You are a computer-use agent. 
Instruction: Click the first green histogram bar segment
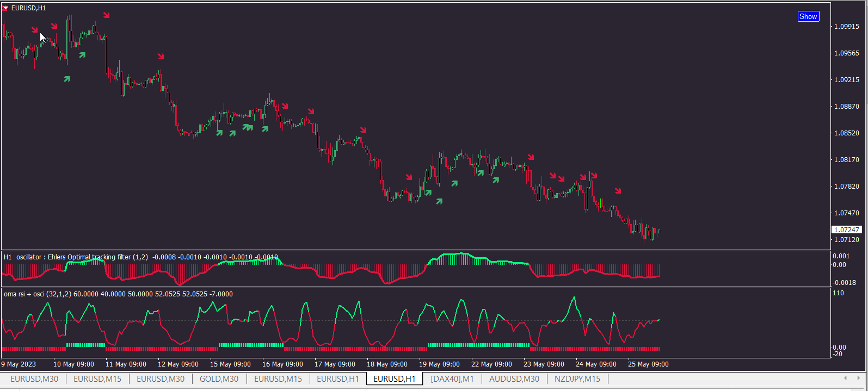(85, 345)
